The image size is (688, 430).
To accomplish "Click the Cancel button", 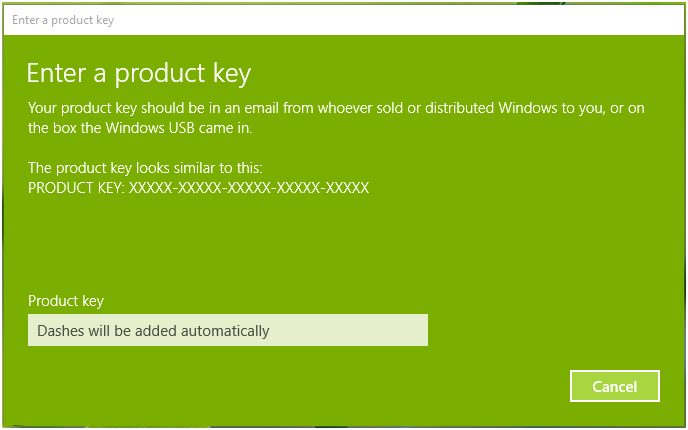I will (x=614, y=386).
